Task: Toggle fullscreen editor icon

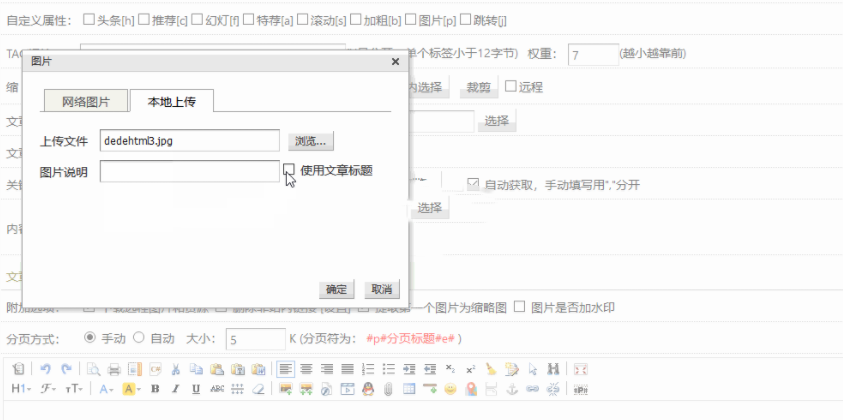Action: 580,369
